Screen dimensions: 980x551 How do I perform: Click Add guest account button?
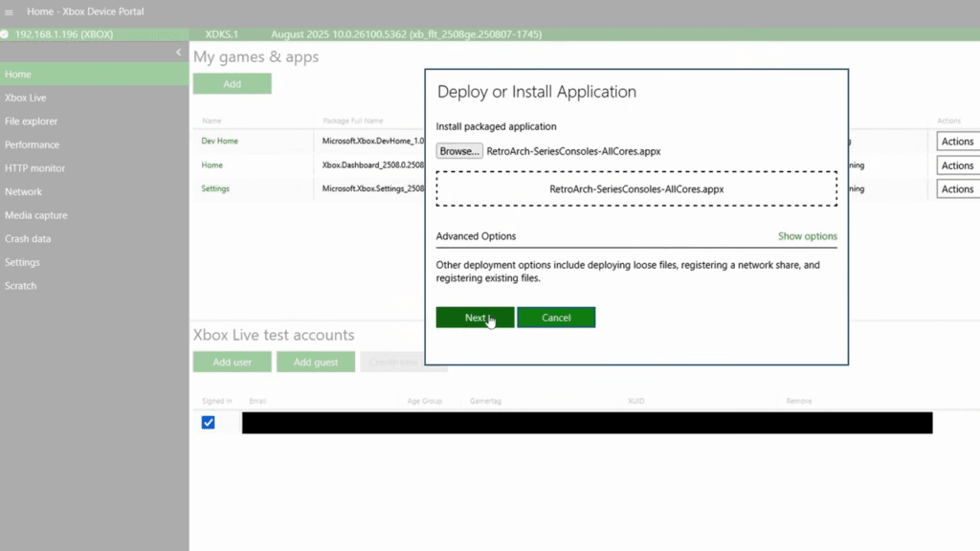[x=315, y=362]
